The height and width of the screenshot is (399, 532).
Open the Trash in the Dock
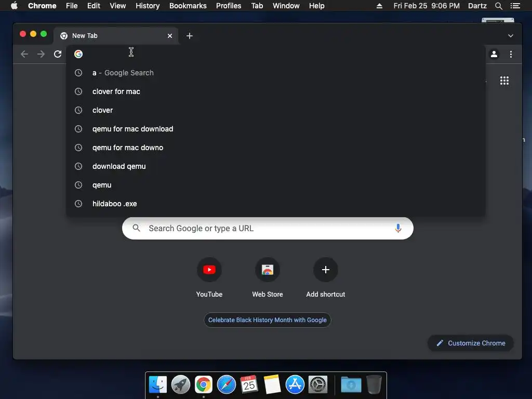(374, 384)
